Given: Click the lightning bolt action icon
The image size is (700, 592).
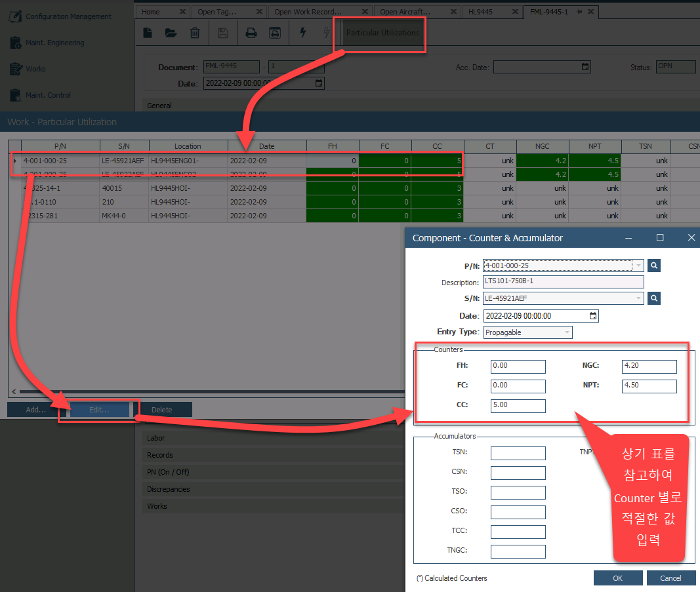Looking at the screenshot, I should [x=302, y=33].
